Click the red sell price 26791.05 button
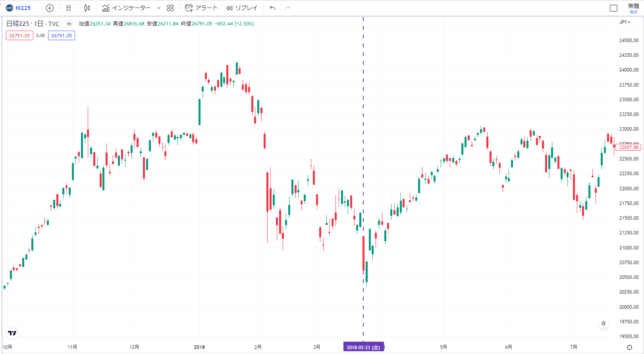Image resolution: width=644 pixels, height=354 pixels. pyautogui.click(x=19, y=35)
